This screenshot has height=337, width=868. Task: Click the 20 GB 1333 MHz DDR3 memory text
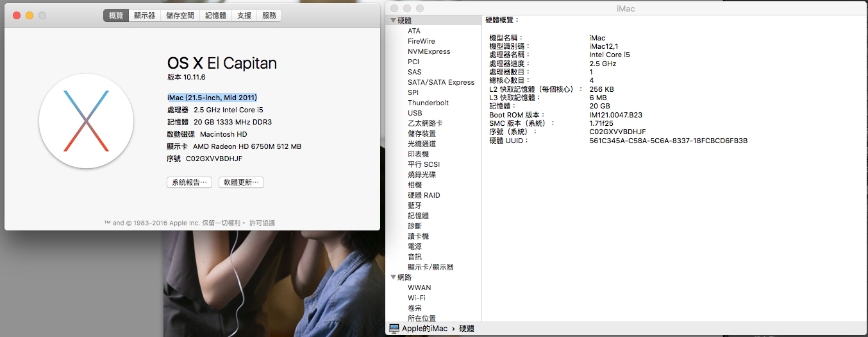point(233,122)
